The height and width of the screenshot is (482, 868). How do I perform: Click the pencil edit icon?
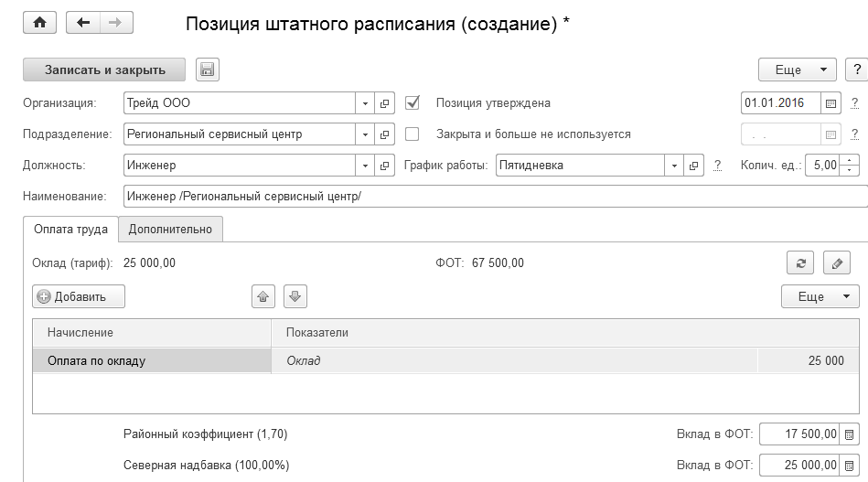[x=837, y=263]
